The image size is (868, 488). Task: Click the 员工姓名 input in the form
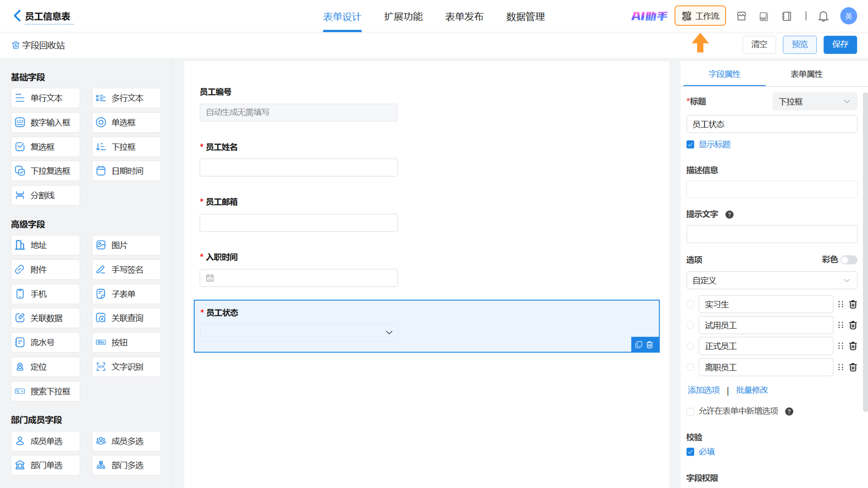click(299, 168)
